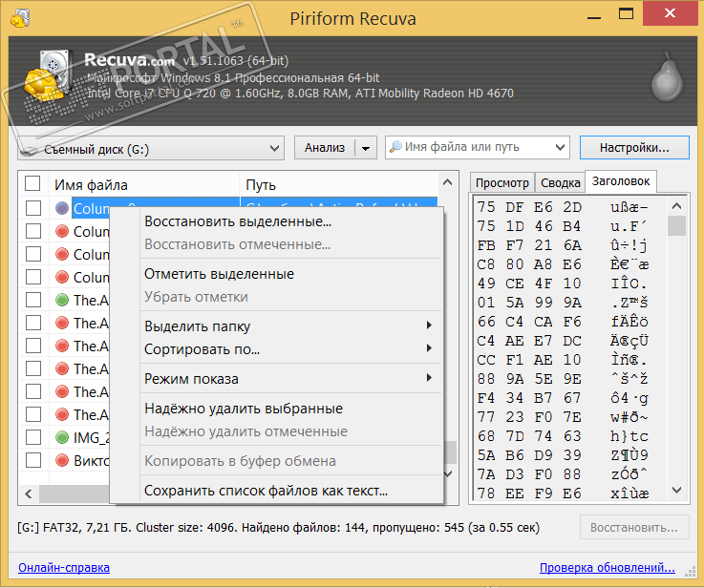Check the box for the Викто file row
The width and height of the screenshot is (704, 588).
click(x=33, y=460)
